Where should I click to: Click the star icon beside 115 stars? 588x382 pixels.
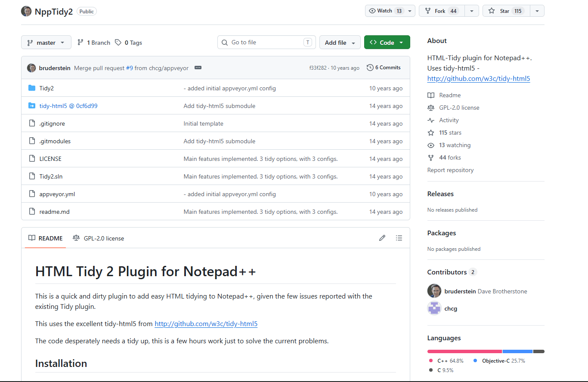(431, 132)
